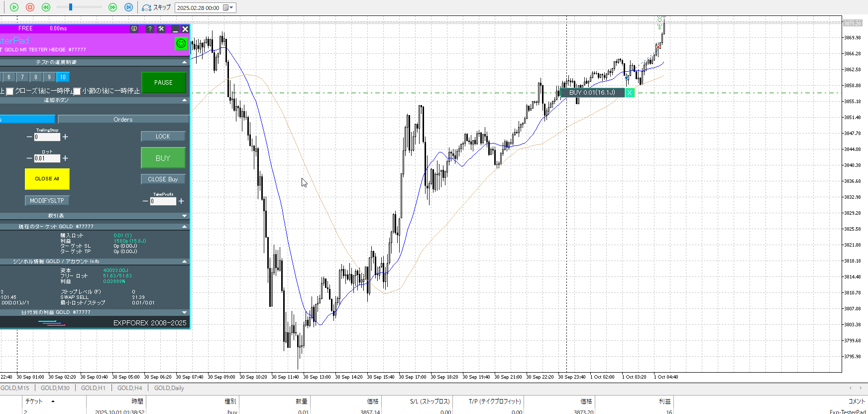Switch to GOLD,H4 chart tab
This screenshot has height=414, width=868.
coord(129,388)
